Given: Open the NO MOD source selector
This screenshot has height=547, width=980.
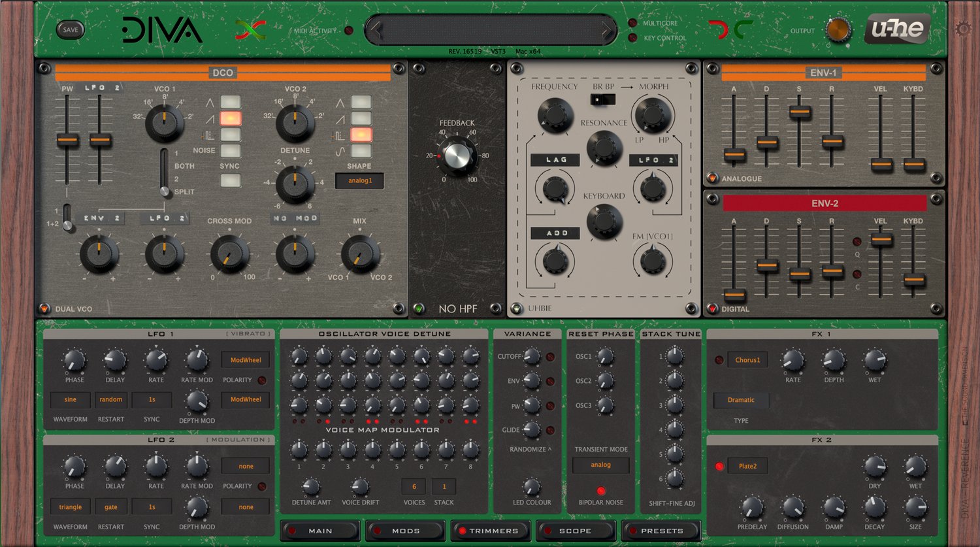Looking at the screenshot, I should 295,218.
